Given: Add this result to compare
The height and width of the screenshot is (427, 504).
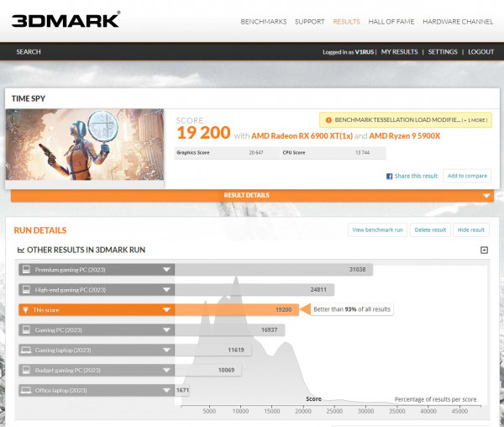Looking at the screenshot, I should point(467,176).
